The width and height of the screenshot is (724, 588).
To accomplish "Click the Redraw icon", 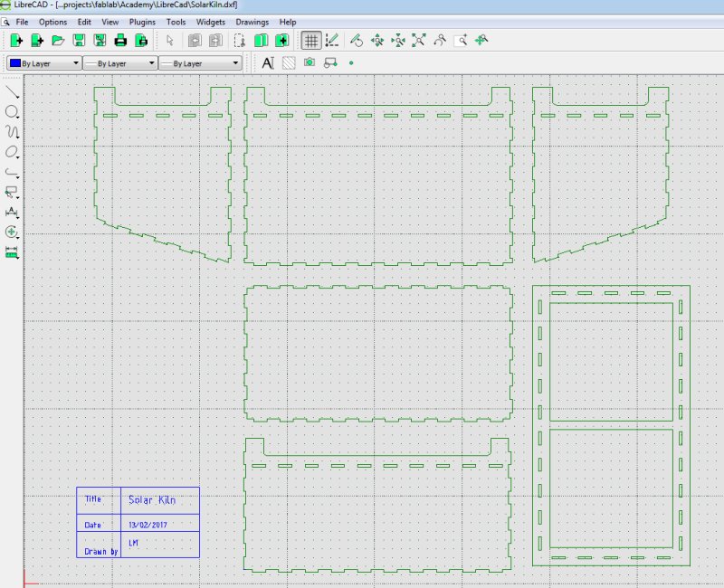I will [x=357, y=41].
